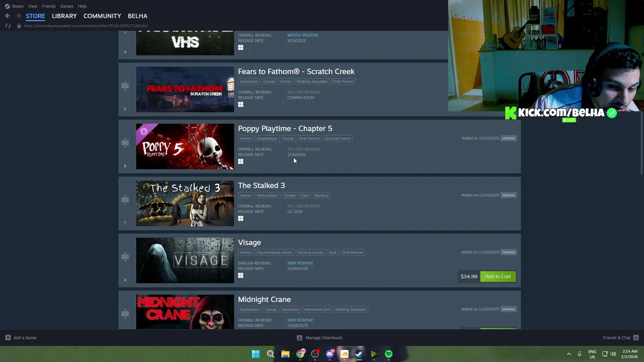Click the volume icon in the system tray
The height and width of the screenshot is (362, 644).
coord(613,354)
